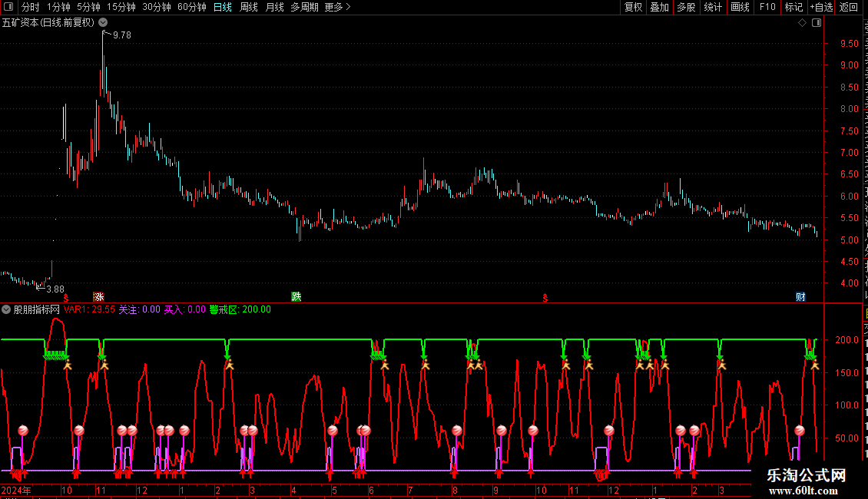Screen dimensions: 868x499
Task: Click the 关注: 0.00 indicator value
Action: coord(140,310)
